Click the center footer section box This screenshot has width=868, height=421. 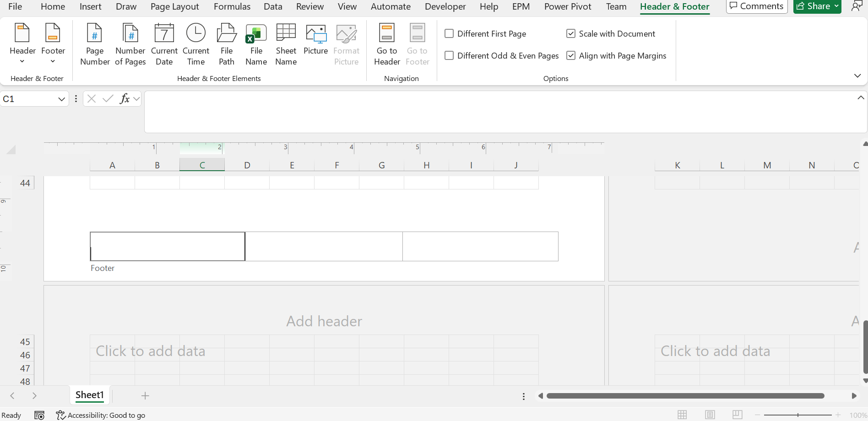click(324, 246)
